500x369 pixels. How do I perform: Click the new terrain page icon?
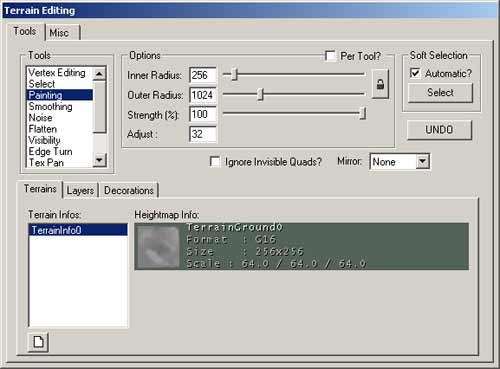(39, 342)
